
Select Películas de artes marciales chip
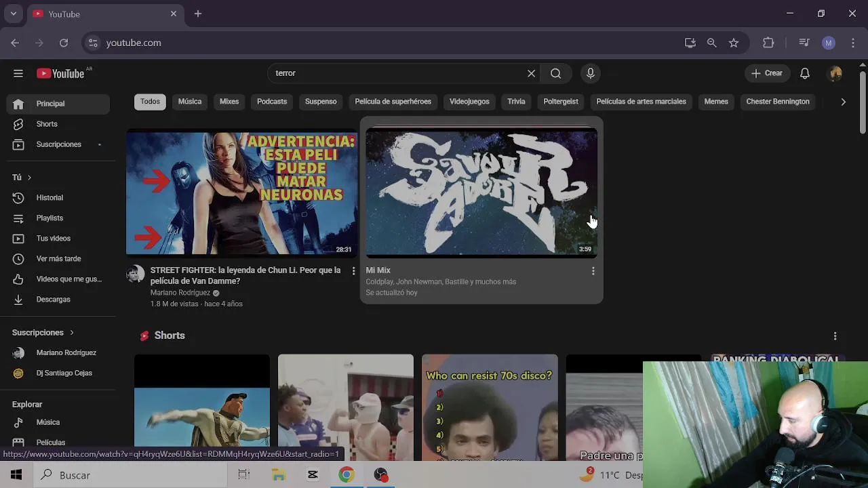click(x=642, y=102)
